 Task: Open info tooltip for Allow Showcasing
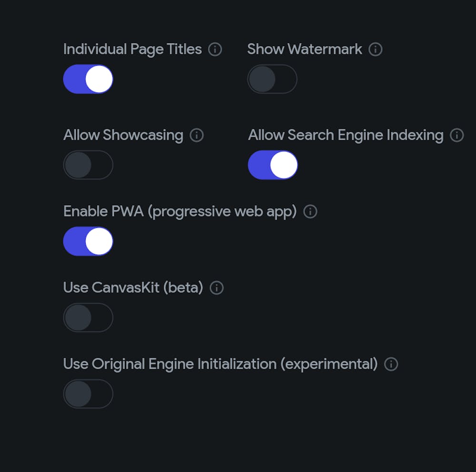click(197, 136)
